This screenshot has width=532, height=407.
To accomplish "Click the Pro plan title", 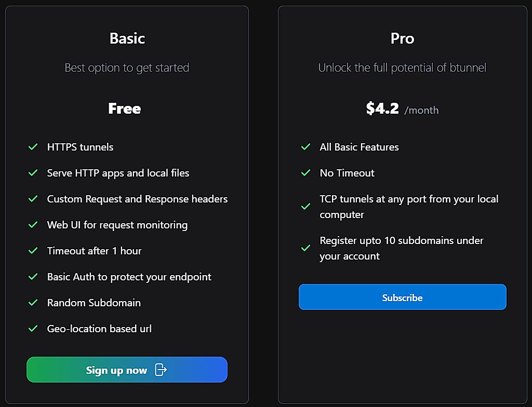I will [x=402, y=38].
